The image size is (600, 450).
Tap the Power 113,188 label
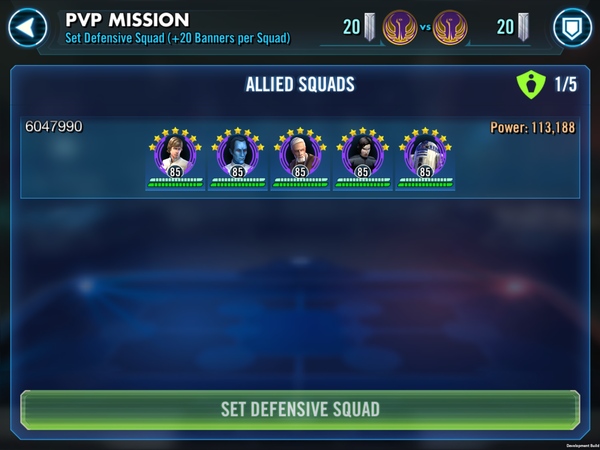coord(533,127)
